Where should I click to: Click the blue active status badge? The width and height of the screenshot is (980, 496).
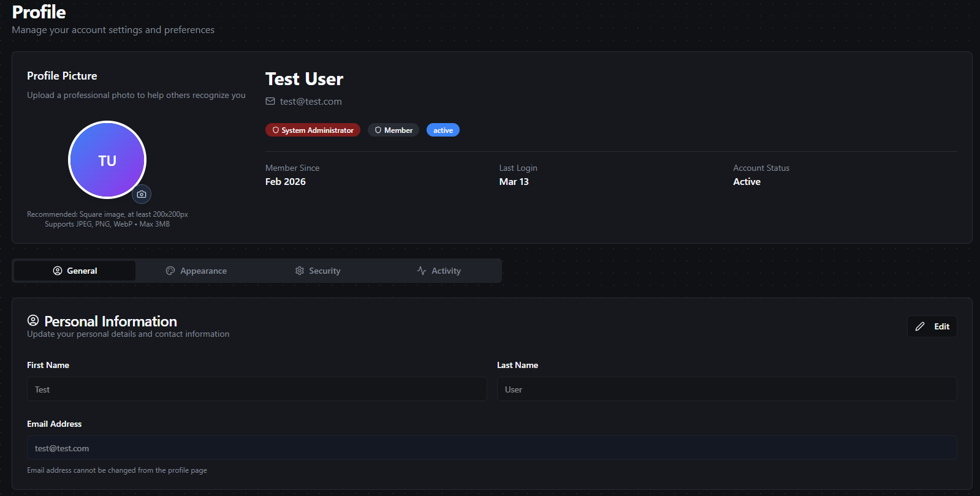tap(443, 130)
